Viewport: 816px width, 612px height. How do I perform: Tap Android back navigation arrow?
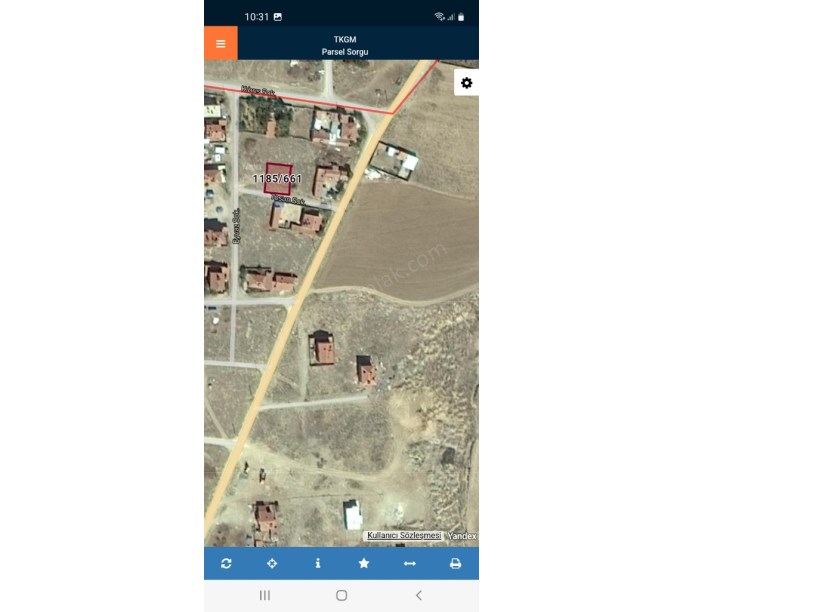[419, 595]
